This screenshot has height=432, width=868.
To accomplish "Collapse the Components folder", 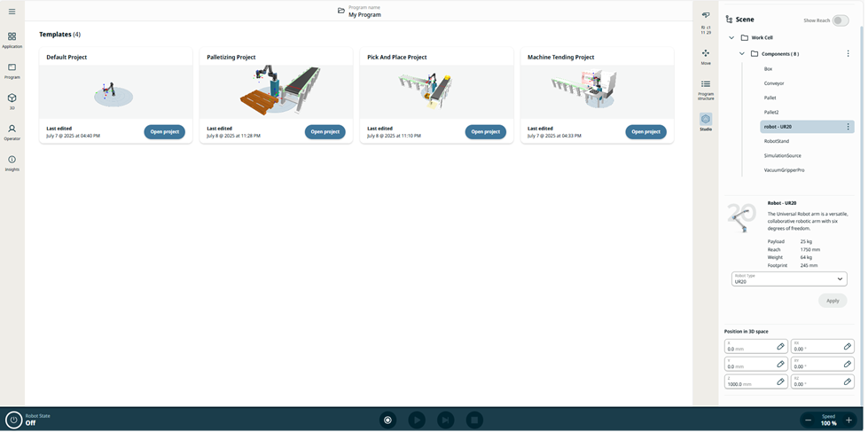I will point(742,54).
